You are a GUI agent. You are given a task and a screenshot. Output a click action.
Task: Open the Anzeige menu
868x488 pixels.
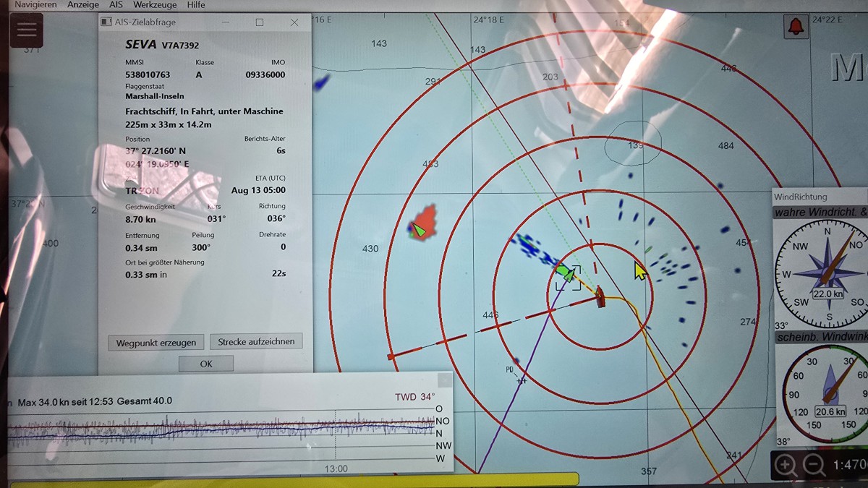point(82,4)
